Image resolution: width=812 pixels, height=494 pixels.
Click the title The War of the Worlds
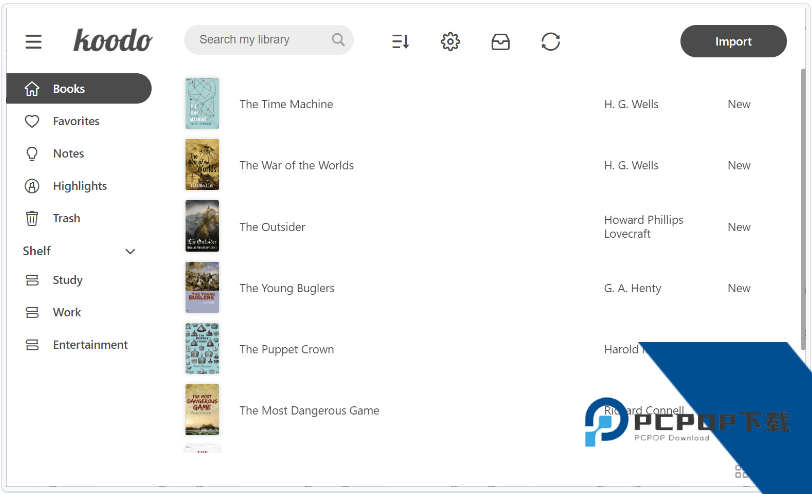click(297, 165)
